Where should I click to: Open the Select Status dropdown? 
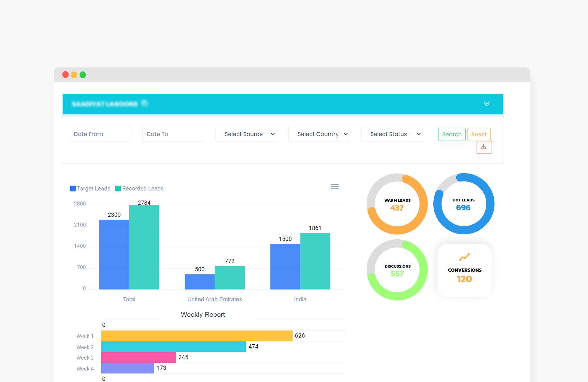(392, 134)
